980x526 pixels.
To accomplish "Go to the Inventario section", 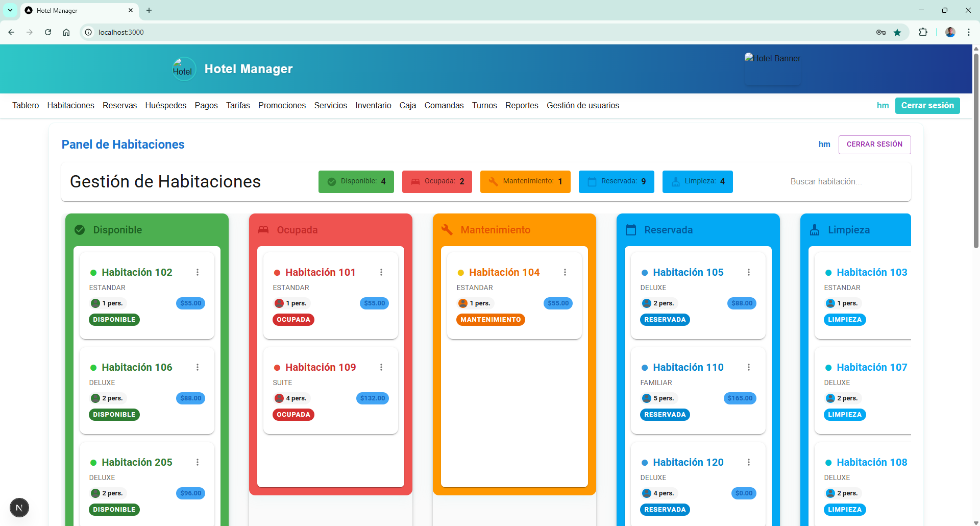I will tap(373, 105).
